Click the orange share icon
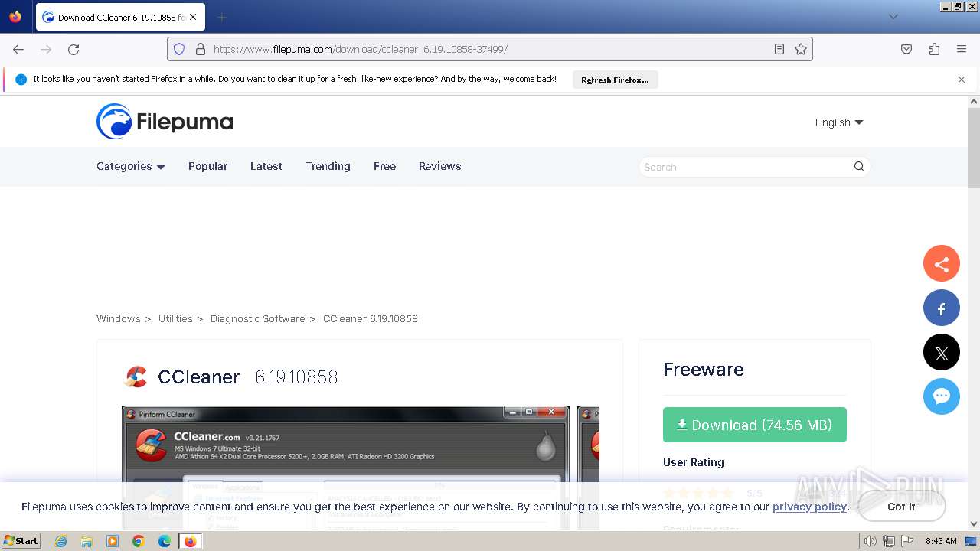 pyautogui.click(x=942, y=264)
